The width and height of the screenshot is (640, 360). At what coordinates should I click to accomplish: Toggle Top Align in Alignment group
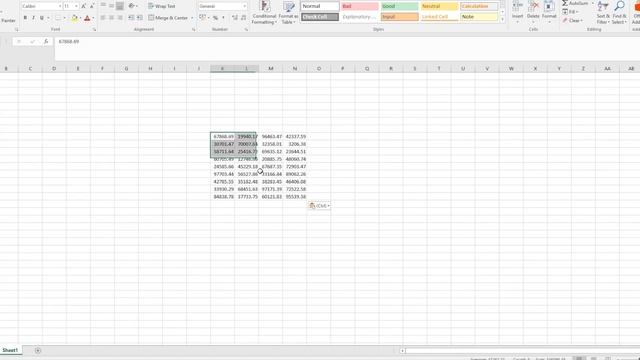[103, 6]
